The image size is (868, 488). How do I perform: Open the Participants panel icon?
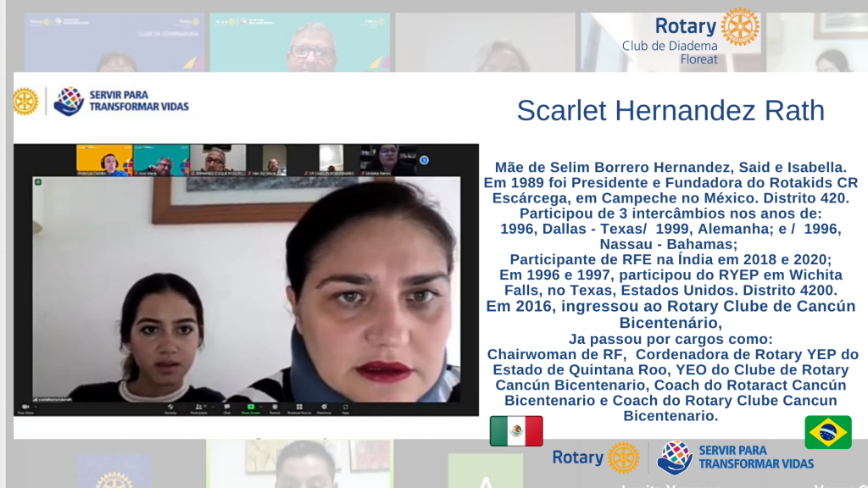tap(198, 406)
